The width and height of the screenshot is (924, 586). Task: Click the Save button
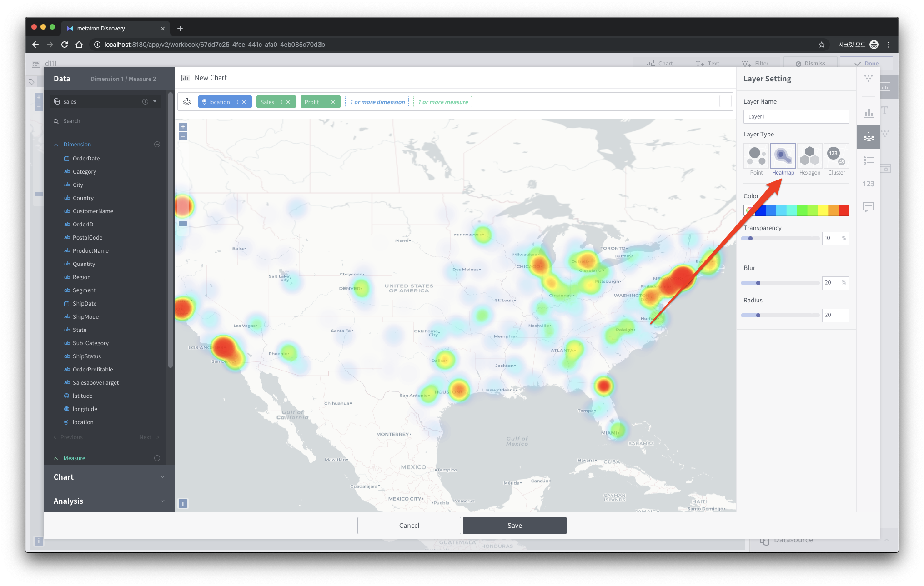pyautogui.click(x=514, y=525)
